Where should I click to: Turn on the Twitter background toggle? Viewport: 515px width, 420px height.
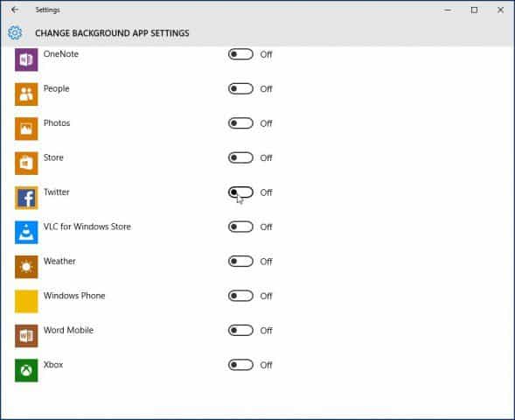[240, 192]
